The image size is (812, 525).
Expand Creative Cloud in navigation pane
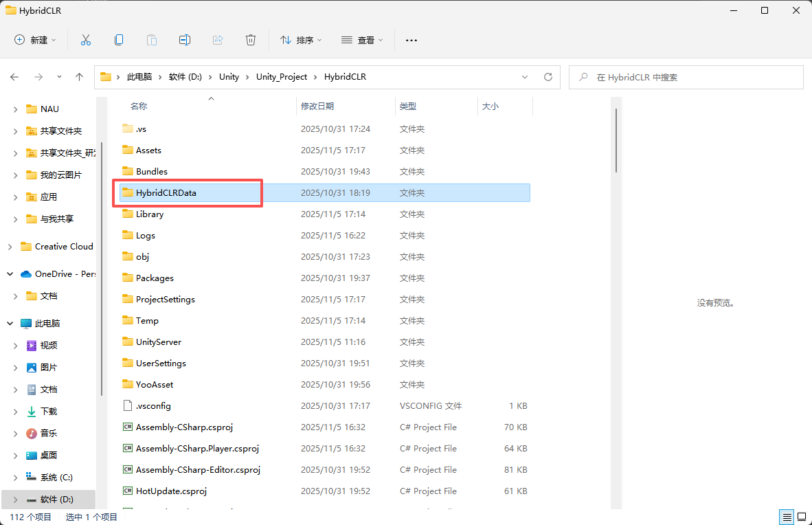[10, 247]
